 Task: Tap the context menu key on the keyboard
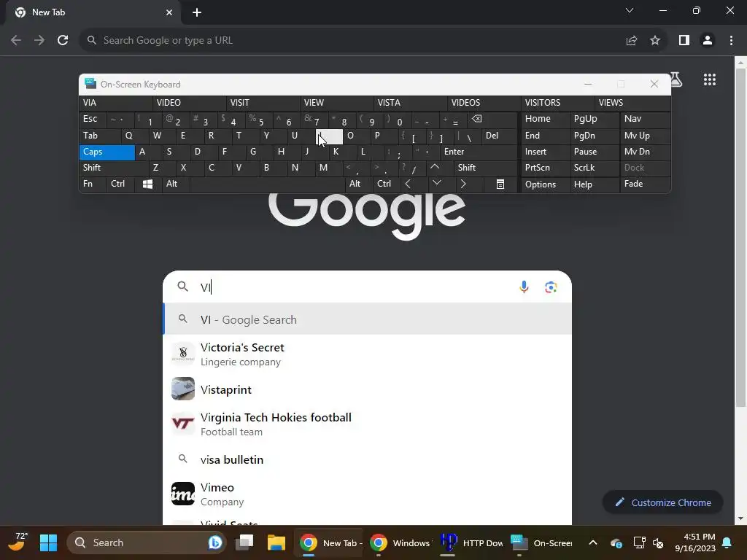(x=500, y=184)
